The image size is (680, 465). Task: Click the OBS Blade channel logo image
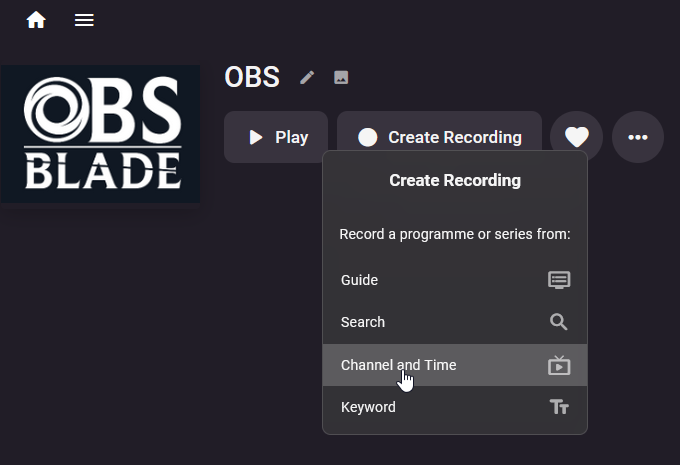[x=100, y=134]
